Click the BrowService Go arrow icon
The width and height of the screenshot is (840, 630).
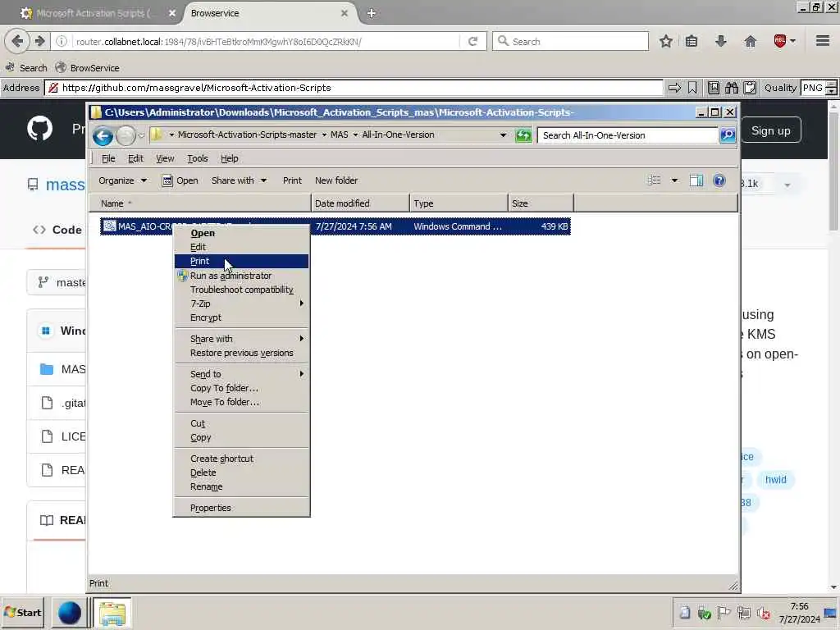674,88
